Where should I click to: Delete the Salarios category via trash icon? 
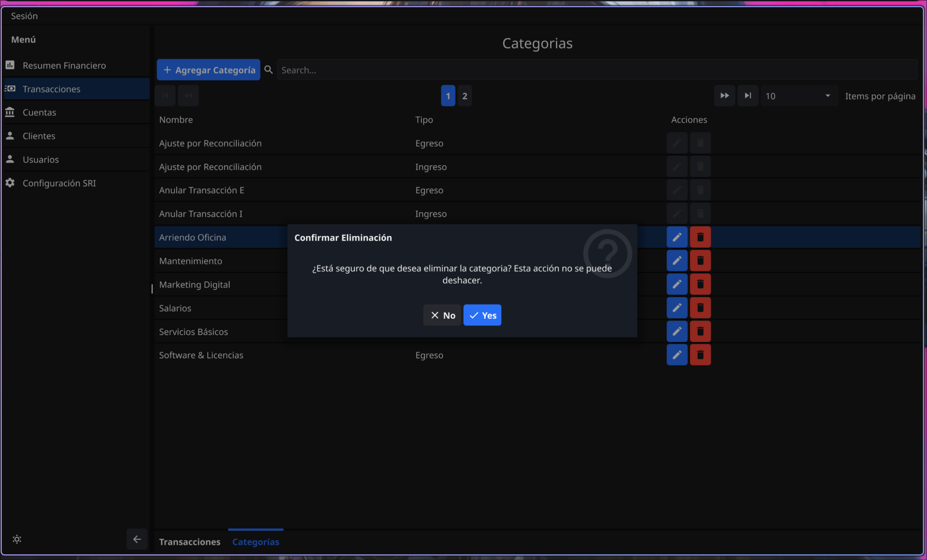pos(700,308)
